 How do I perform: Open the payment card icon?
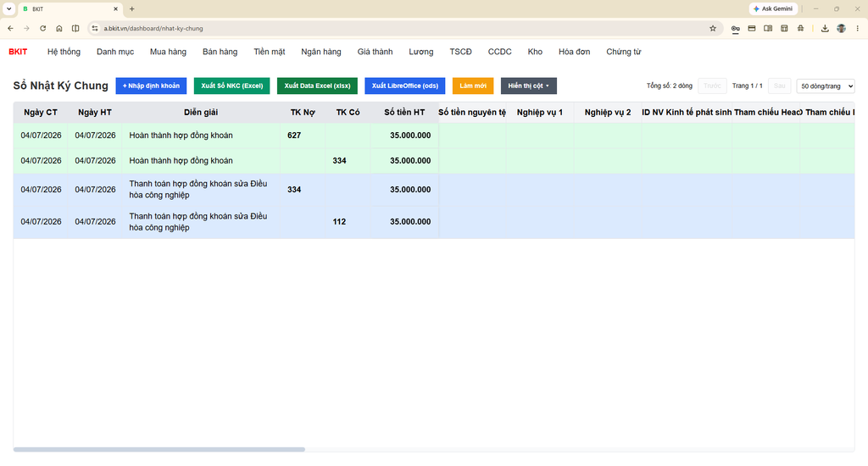(x=752, y=28)
